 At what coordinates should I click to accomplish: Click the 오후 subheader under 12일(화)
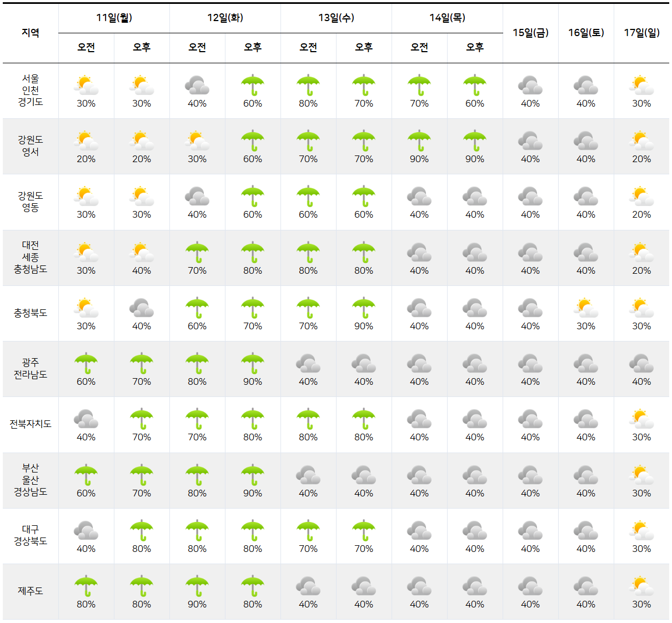[253, 48]
